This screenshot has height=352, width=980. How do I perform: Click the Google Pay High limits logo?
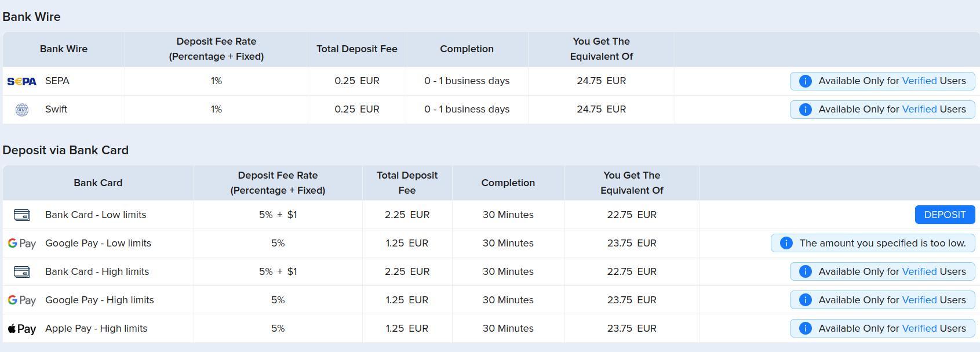(x=21, y=300)
